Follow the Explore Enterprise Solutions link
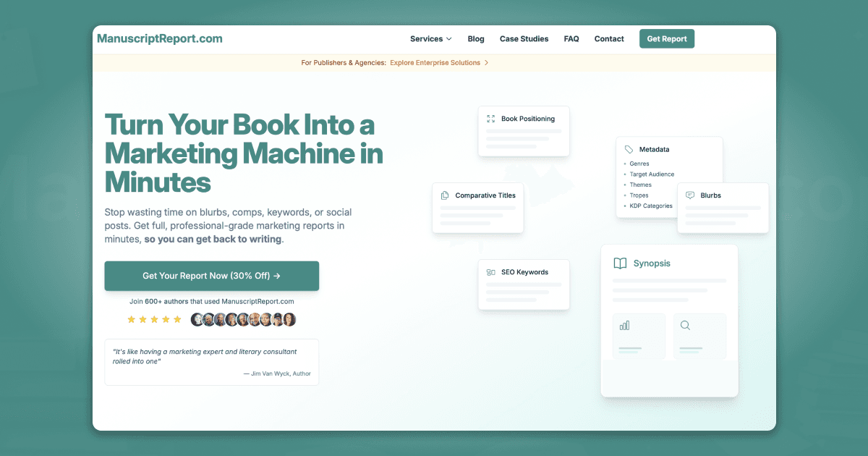The width and height of the screenshot is (868, 456). [435, 63]
